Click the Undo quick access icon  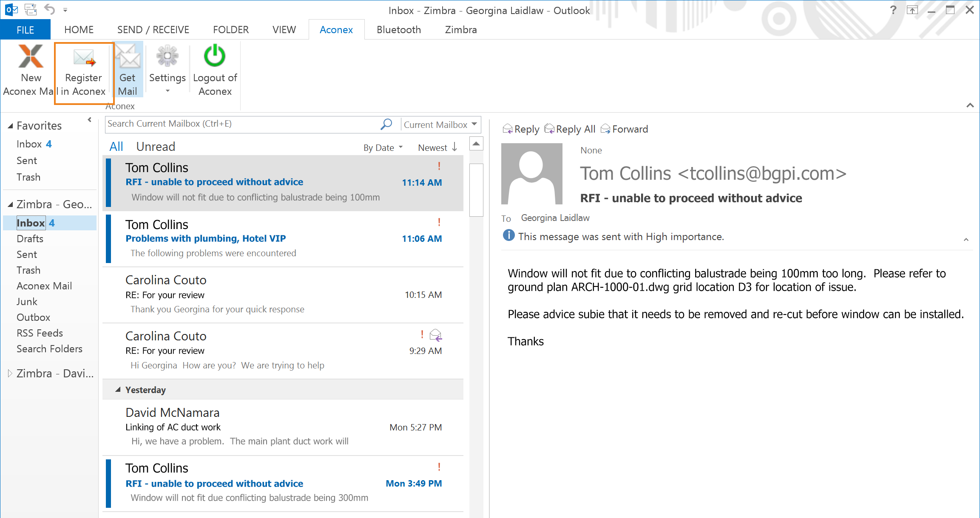50,9
